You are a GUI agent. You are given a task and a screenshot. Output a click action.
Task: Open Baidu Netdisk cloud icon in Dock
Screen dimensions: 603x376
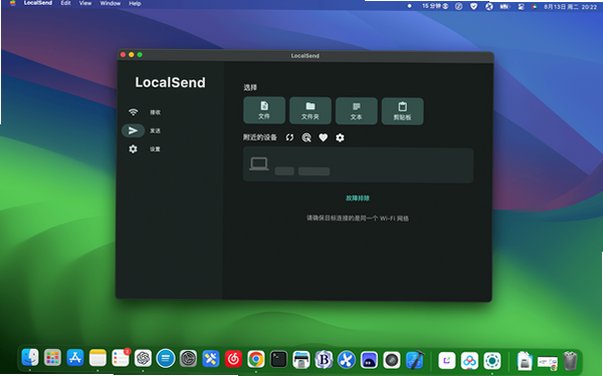click(470, 361)
